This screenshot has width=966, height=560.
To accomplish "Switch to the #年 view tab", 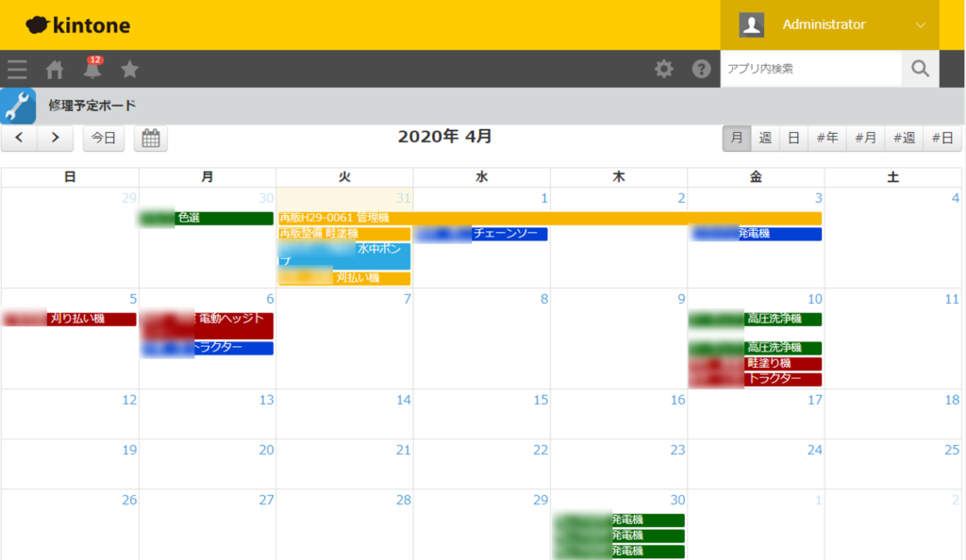I will click(827, 138).
